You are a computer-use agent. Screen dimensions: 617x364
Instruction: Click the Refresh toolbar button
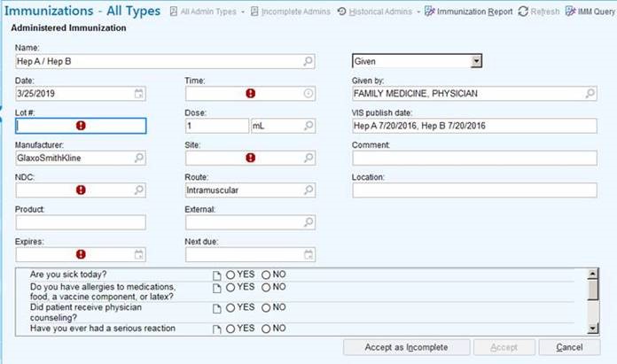click(539, 12)
